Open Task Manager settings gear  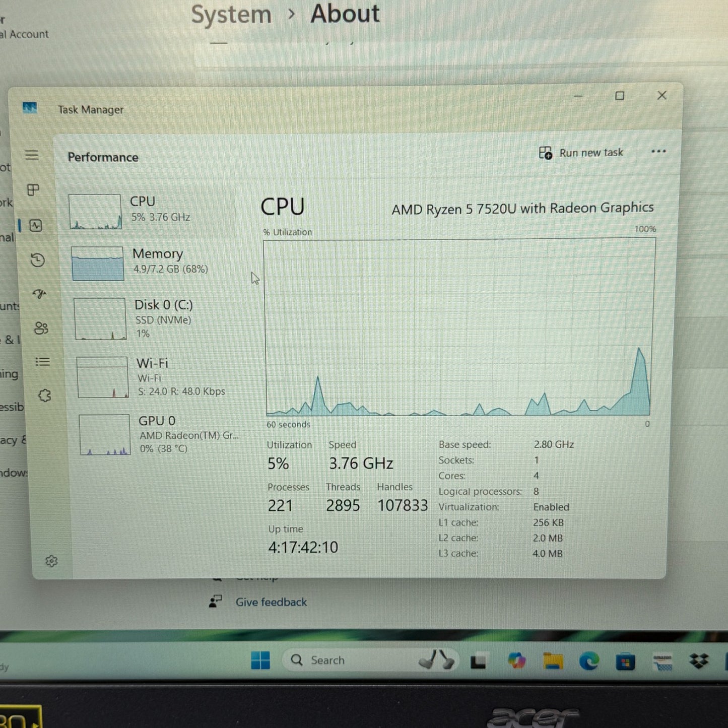[51, 561]
